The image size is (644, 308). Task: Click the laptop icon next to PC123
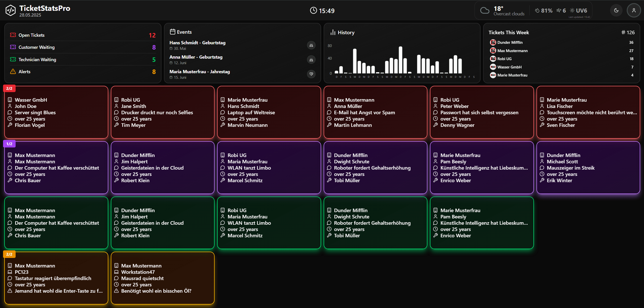(10, 272)
